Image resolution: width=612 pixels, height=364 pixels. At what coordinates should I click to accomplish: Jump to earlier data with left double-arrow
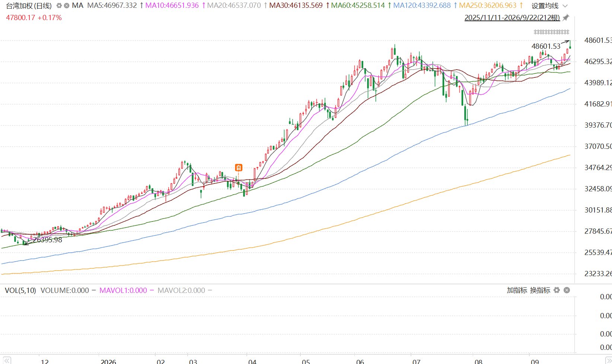pyautogui.click(x=7, y=360)
